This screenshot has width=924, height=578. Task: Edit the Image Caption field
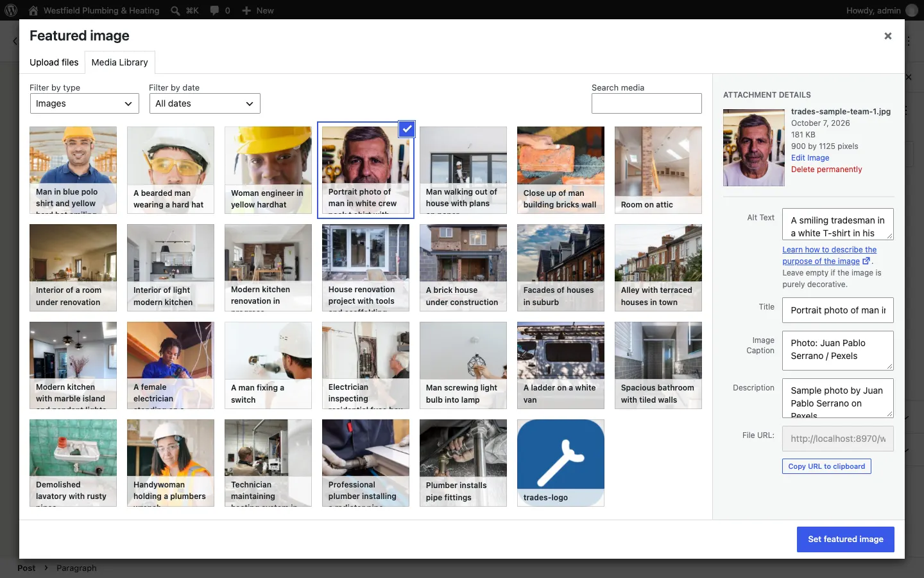838,351
